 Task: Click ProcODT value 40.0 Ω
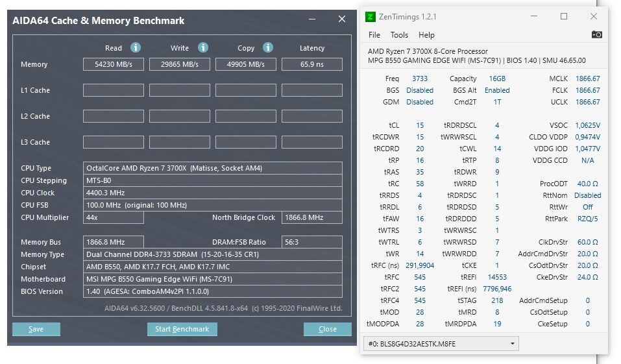coord(588,184)
